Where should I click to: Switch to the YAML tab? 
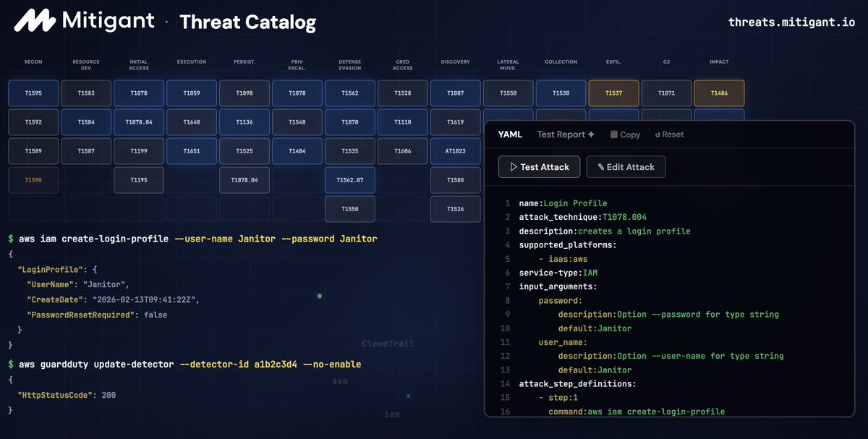510,135
